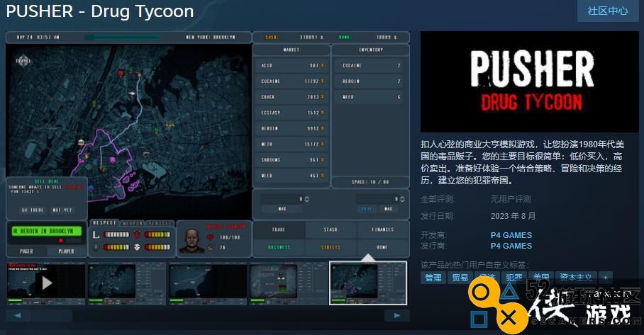
Task: Select HEROIN priced 9912 in market
Action: coord(292,128)
